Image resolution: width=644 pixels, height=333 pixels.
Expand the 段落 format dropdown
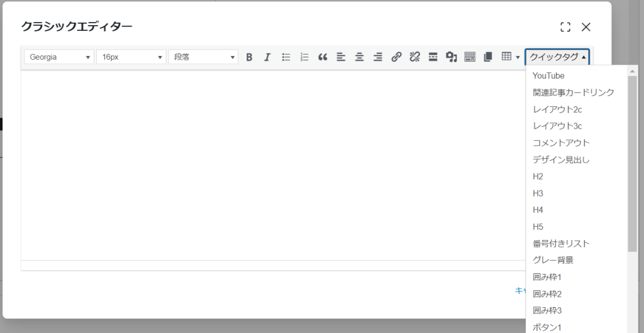click(x=203, y=57)
